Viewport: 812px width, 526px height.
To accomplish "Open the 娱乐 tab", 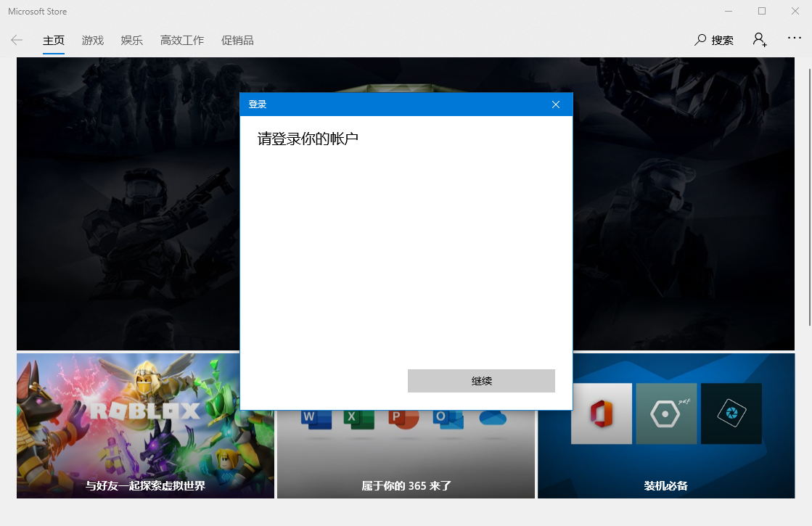I will point(131,41).
